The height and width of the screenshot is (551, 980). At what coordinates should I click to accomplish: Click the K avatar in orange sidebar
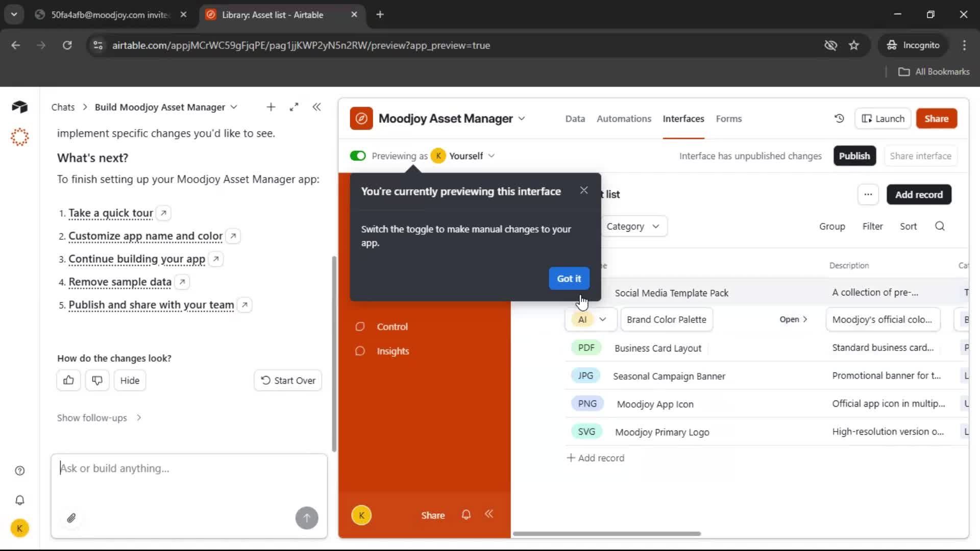click(361, 515)
